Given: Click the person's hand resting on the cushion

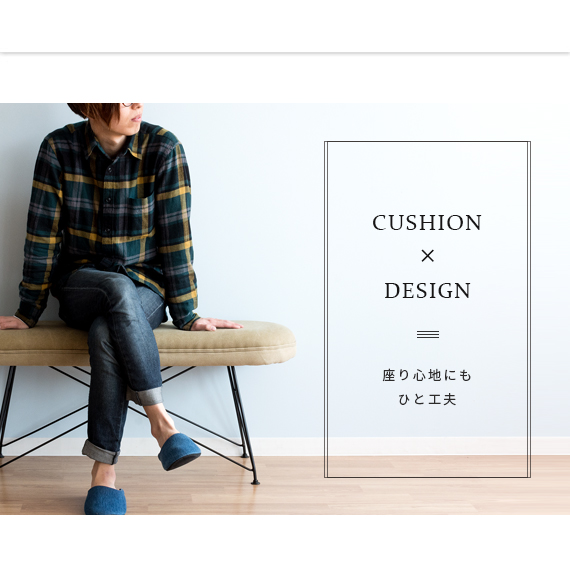Looking at the screenshot, I should coord(217,324).
